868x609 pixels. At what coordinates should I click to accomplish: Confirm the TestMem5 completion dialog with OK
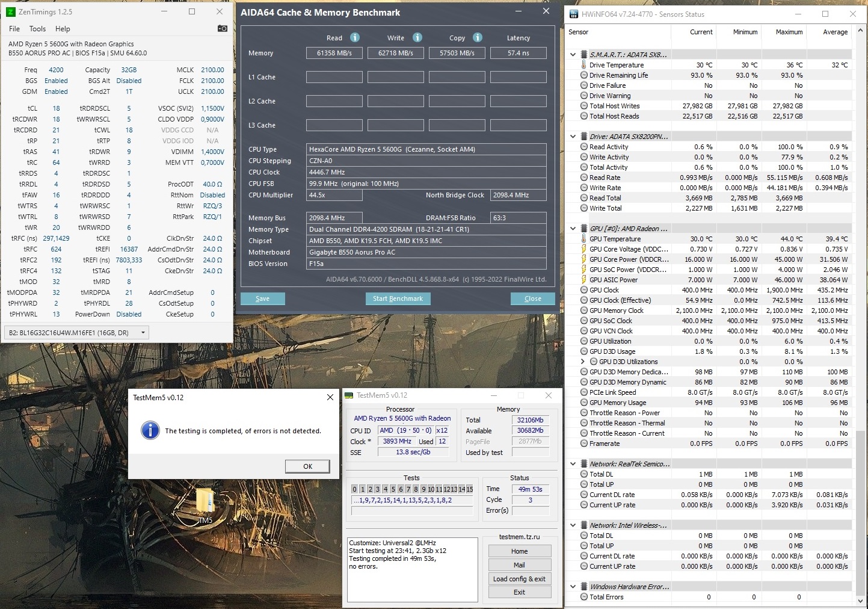(x=307, y=466)
